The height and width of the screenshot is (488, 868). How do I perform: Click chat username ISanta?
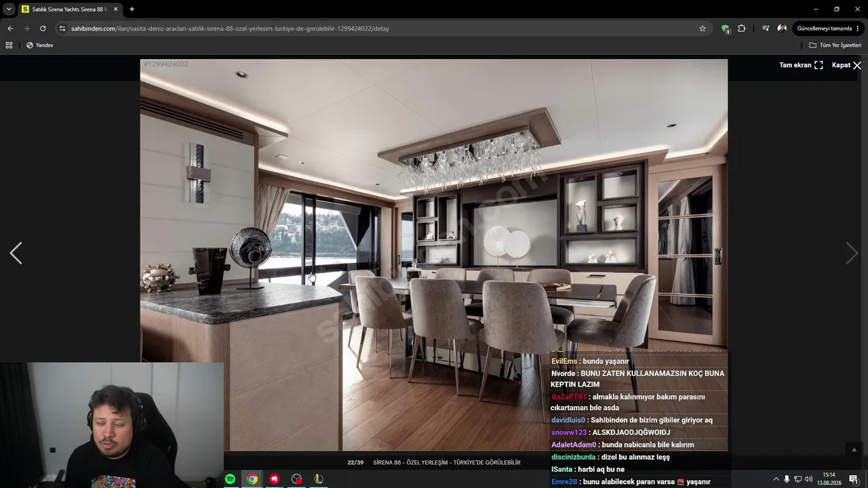click(561, 469)
